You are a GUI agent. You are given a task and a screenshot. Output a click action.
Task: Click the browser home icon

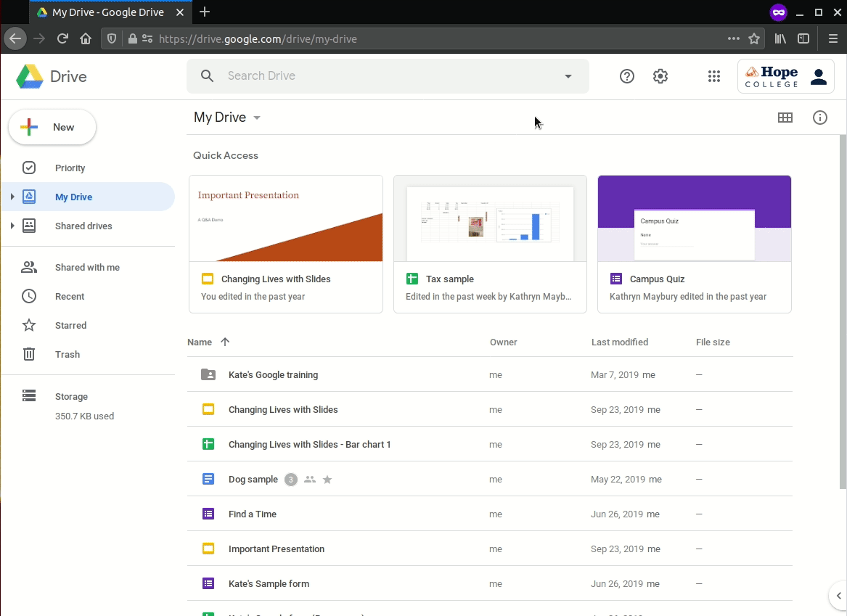pyautogui.click(x=86, y=38)
